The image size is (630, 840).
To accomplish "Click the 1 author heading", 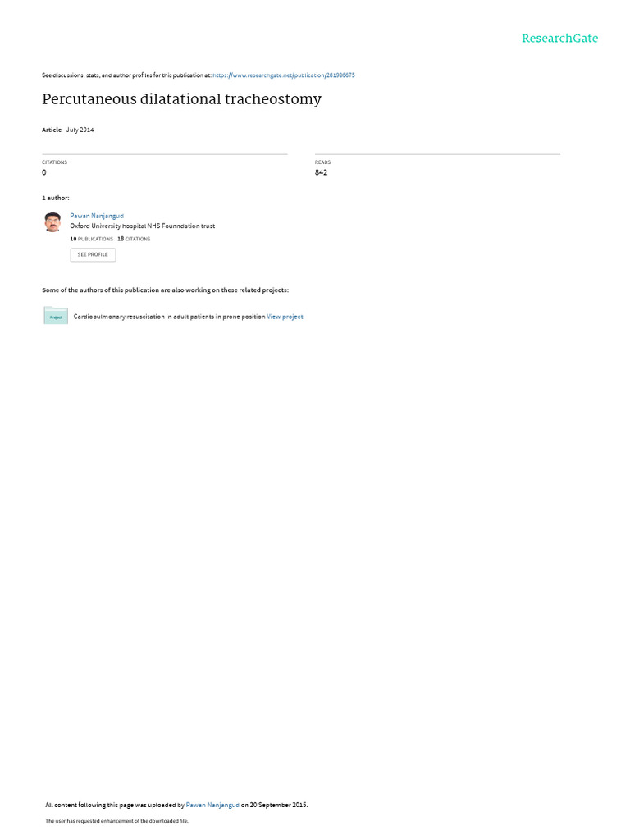I will 55,198.
